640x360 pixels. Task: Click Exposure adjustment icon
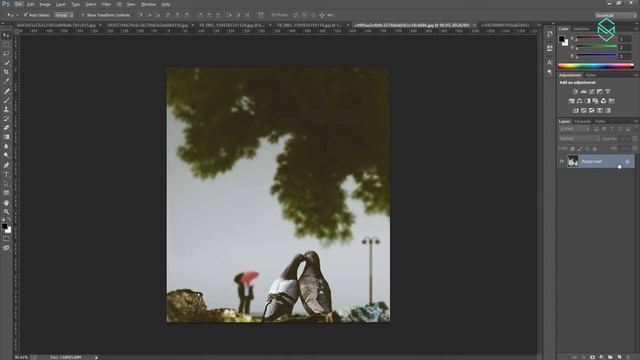click(600, 92)
